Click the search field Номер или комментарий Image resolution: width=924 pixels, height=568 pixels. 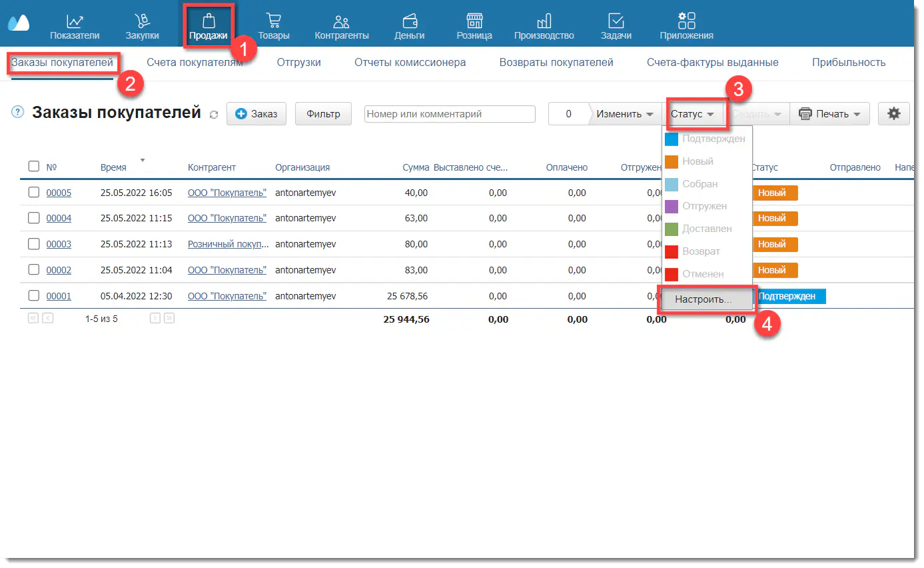pos(450,114)
